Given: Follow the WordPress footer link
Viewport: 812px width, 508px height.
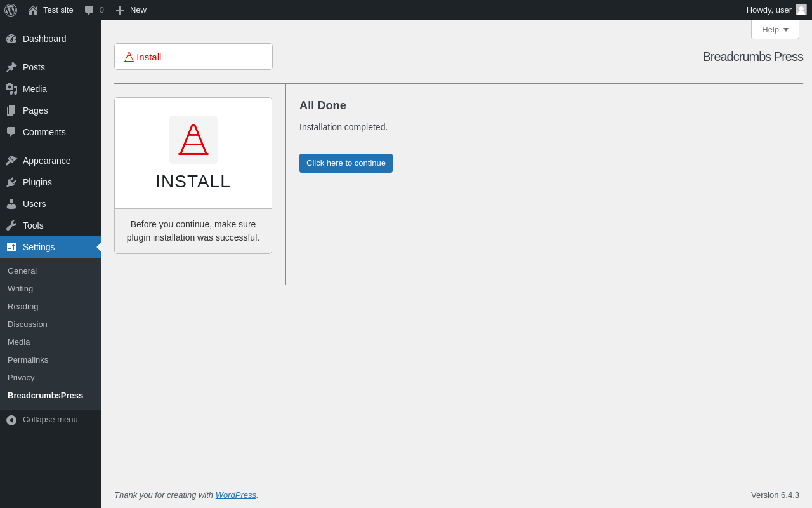Looking at the screenshot, I should pyautogui.click(x=236, y=495).
